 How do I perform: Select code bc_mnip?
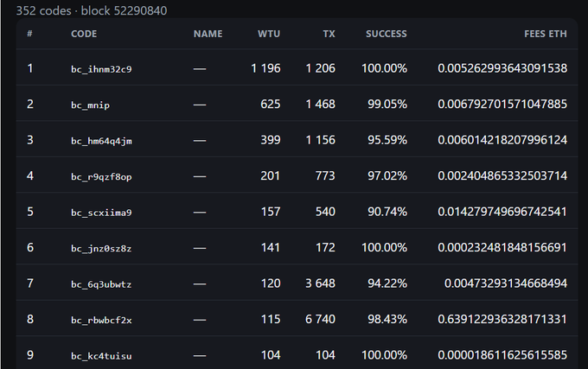click(91, 105)
